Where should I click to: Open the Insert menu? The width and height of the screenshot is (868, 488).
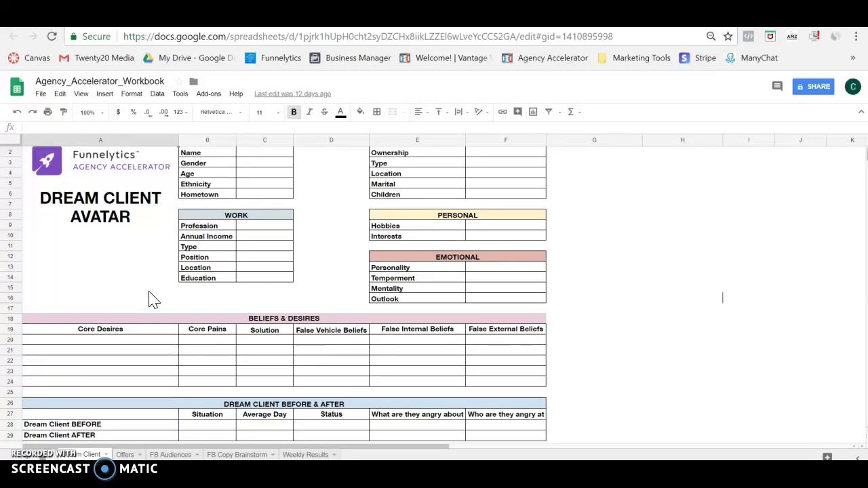click(x=104, y=94)
